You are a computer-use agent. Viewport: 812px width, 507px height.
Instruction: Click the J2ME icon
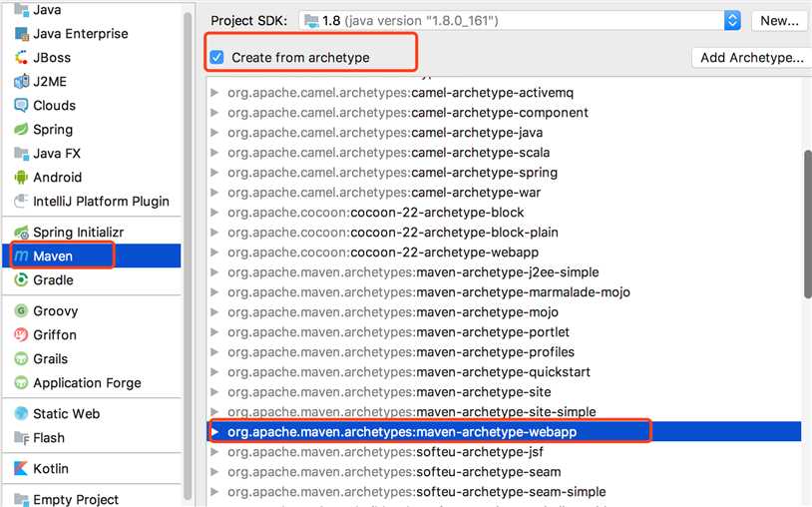coord(21,81)
